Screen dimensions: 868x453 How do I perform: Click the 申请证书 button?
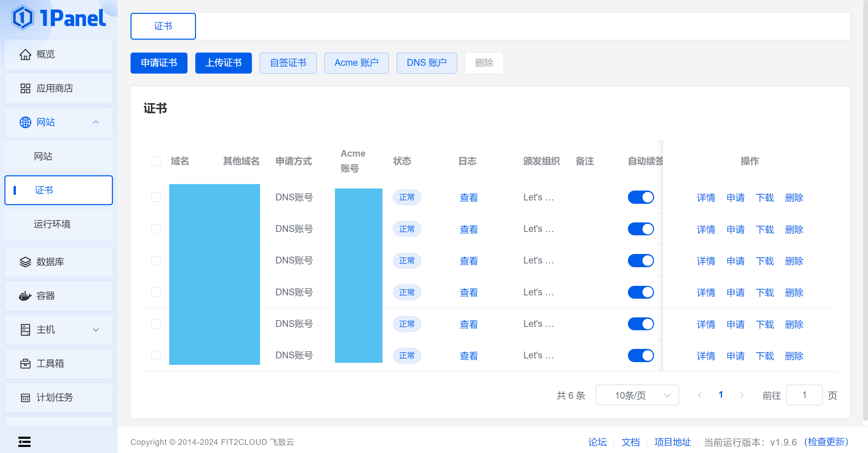159,63
